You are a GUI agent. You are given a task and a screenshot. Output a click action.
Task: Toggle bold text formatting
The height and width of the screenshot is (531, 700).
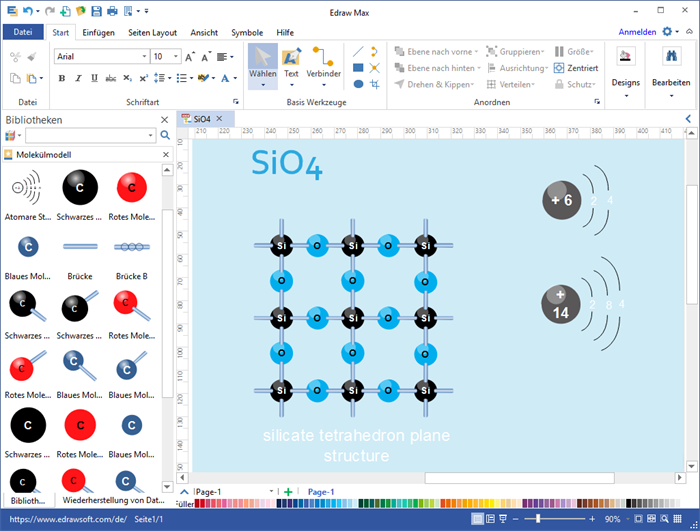pyautogui.click(x=62, y=78)
